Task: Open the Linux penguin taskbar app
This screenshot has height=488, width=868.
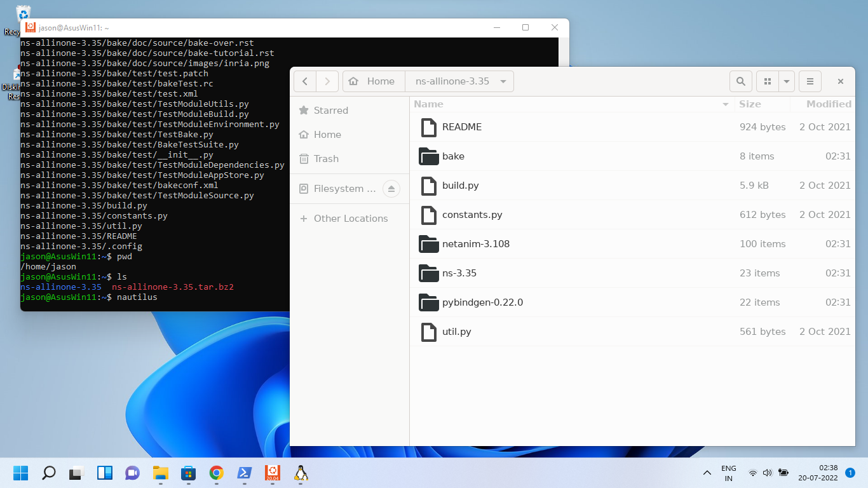Action: click(x=301, y=473)
